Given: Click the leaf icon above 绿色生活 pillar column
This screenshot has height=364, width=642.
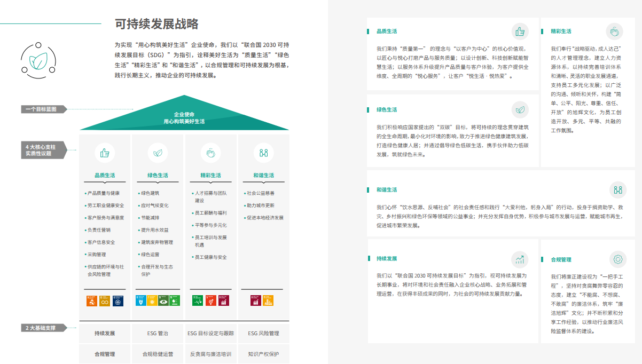Looking at the screenshot, I should [x=158, y=153].
